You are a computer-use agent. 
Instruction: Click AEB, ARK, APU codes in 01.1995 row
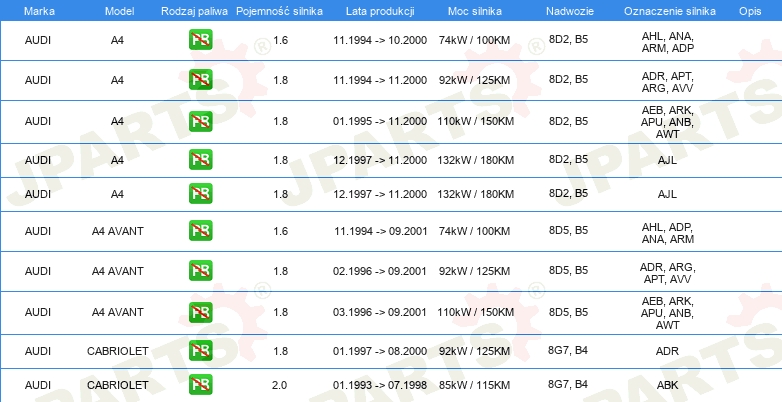click(667, 122)
